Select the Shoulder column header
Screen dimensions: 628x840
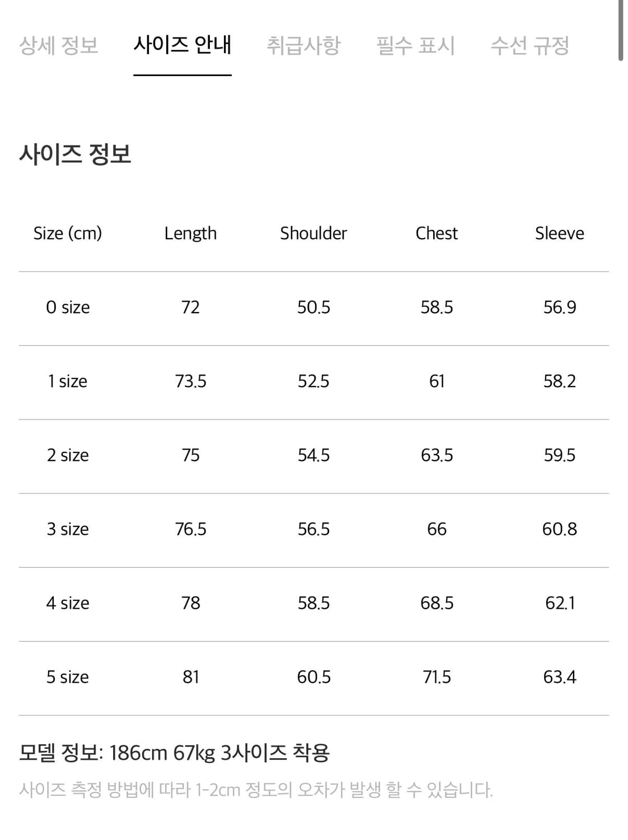[x=313, y=234]
